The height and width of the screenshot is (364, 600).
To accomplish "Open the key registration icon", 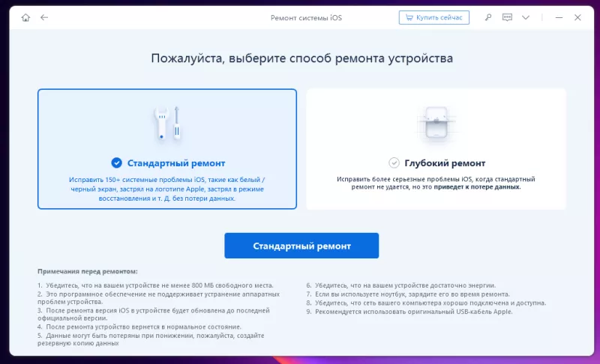I will [x=488, y=17].
